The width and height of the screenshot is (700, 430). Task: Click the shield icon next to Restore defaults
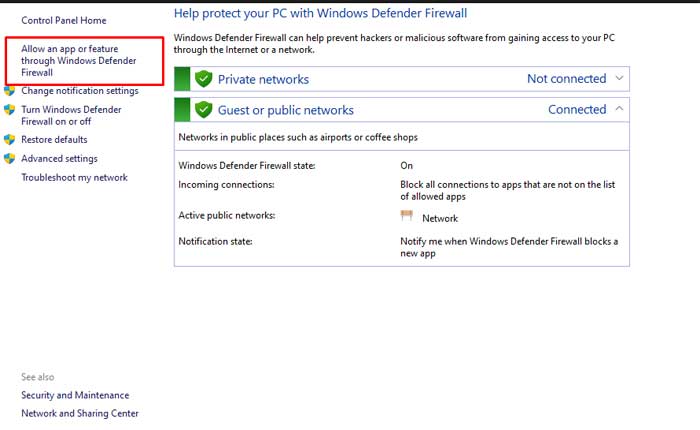(x=10, y=140)
